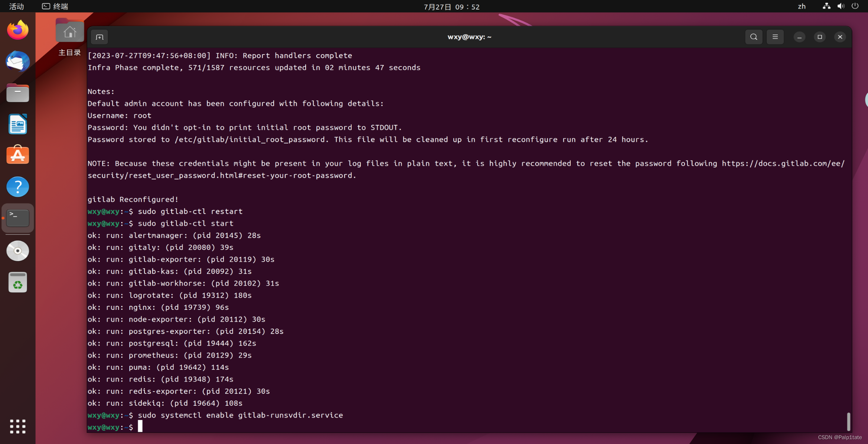This screenshot has height=444, width=868.
Task: Click the alertmanager status line
Action: pyautogui.click(x=174, y=236)
